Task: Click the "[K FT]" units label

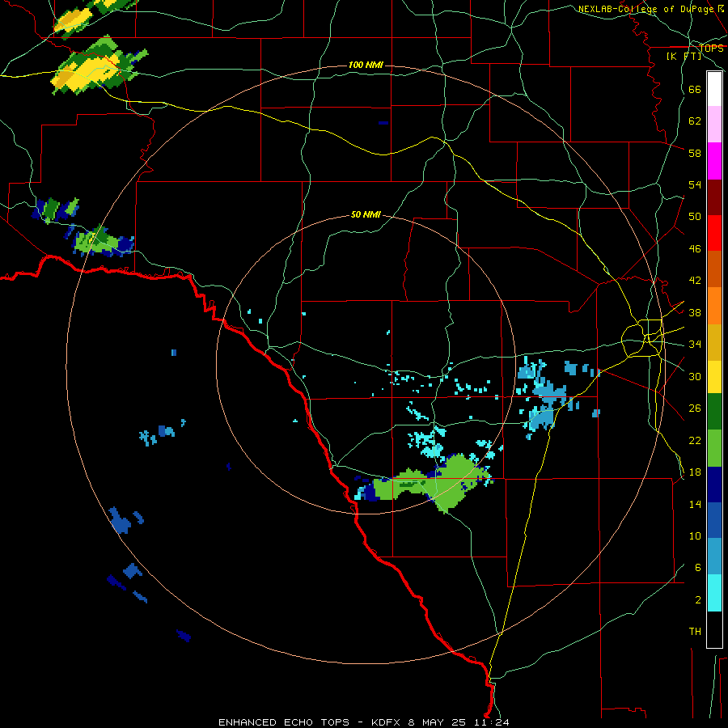Action: (x=684, y=57)
